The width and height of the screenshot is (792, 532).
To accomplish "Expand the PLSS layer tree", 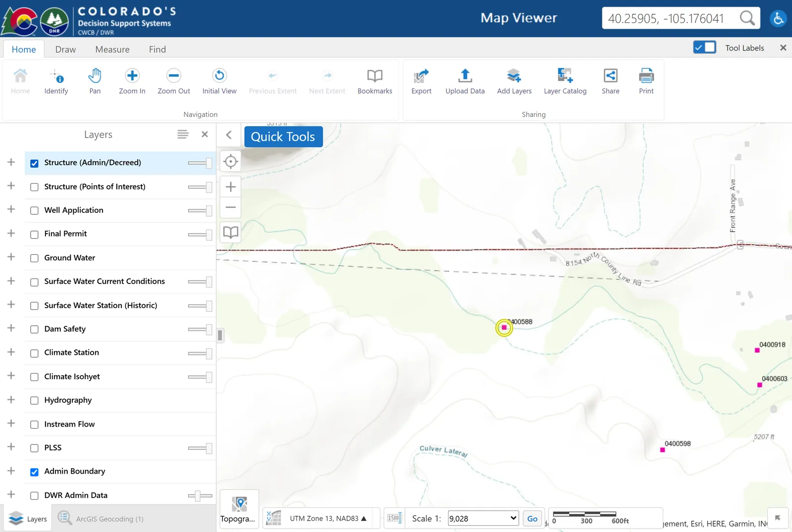I will click(11, 447).
